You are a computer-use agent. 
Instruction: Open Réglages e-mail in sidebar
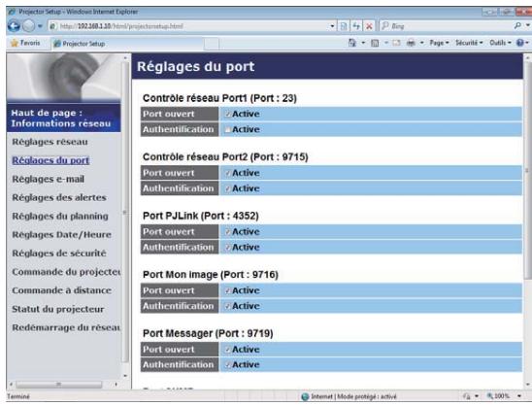(48, 179)
